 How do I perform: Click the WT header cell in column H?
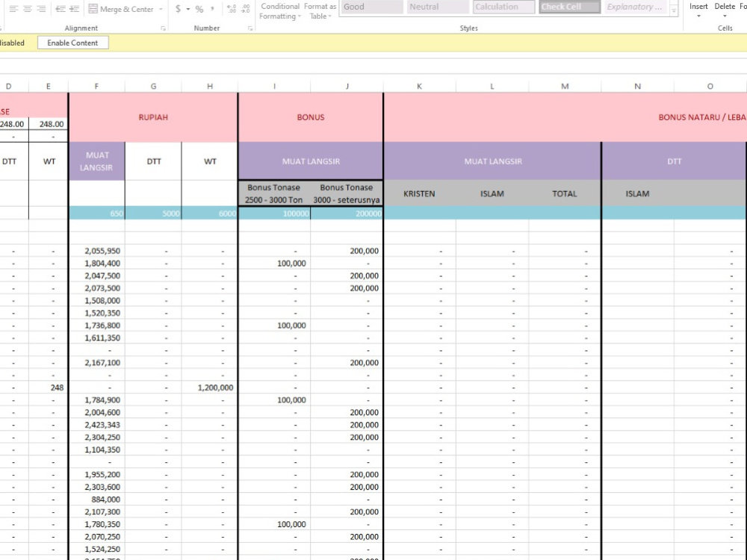click(x=210, y=161)
